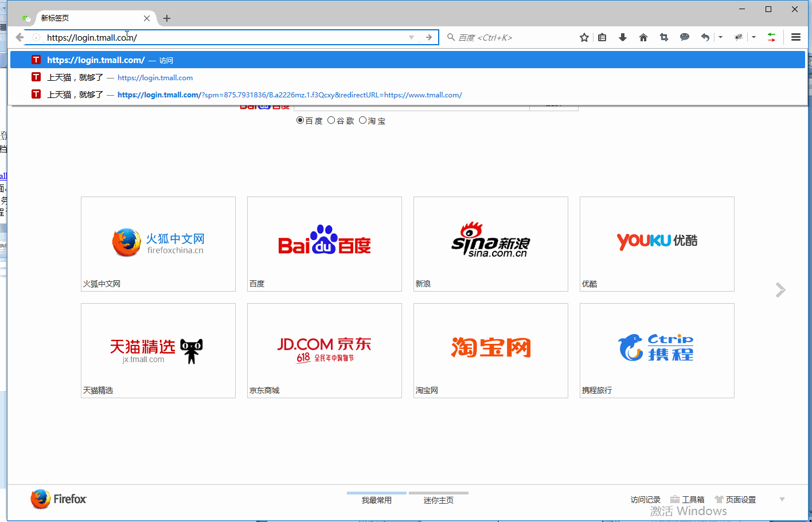Expand the bottom-right triangle arrow
The image size is (812, 522).
[782, 500]
